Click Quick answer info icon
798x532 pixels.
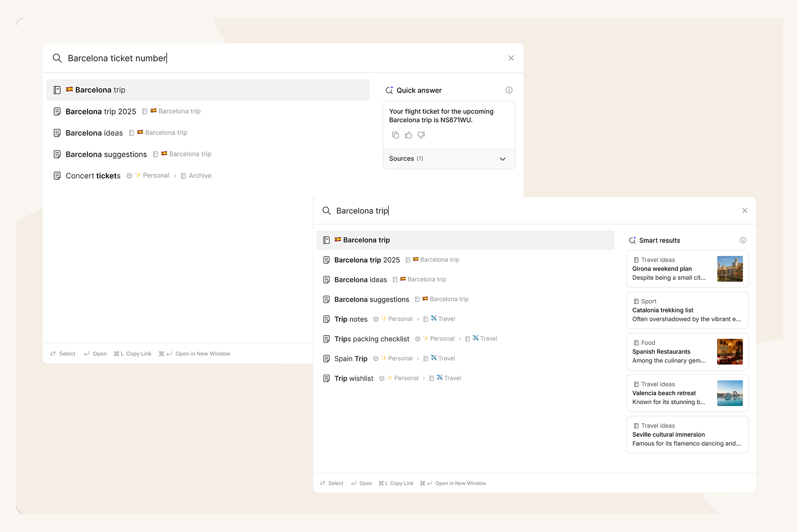[x=509, y=90]
